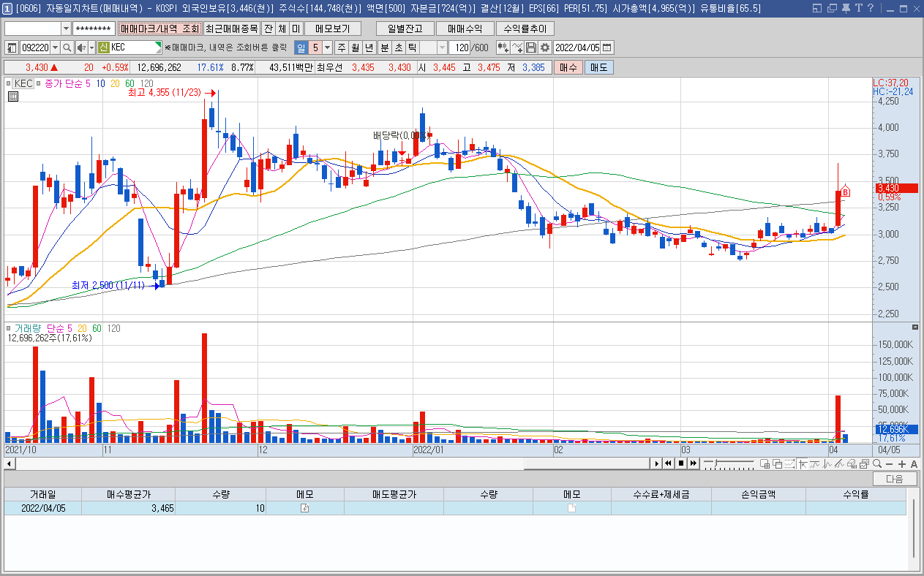Viewport: 924px width, 576px height.
Task: Toggle the 체 executions button
Action: click(x=282, y=29)
